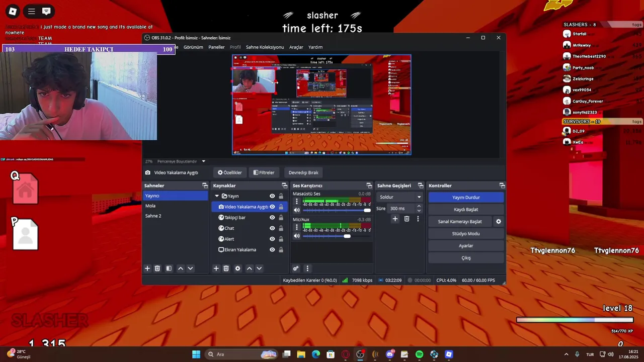This screenshot has width=644, height=362.
Task: Add a new source in Kaynaklar panel
Action: (216, 268)
